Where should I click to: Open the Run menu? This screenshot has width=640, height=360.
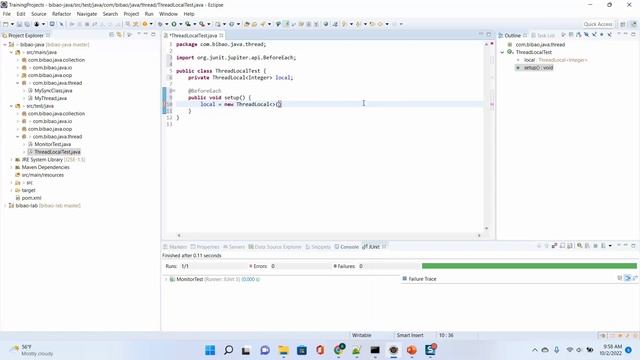(149, 14)
